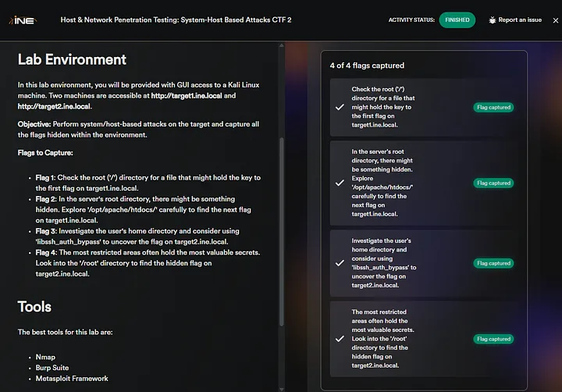Click the checkmark for the root directory flag
Viewport: 562px width, 392px height.
point(340,107)
